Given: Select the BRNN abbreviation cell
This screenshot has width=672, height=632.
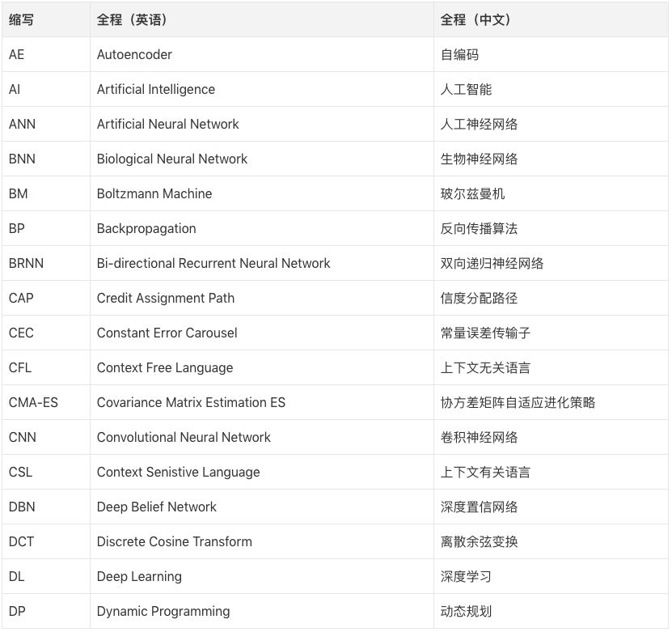Looking at the screenshot, I should (46, 263).
